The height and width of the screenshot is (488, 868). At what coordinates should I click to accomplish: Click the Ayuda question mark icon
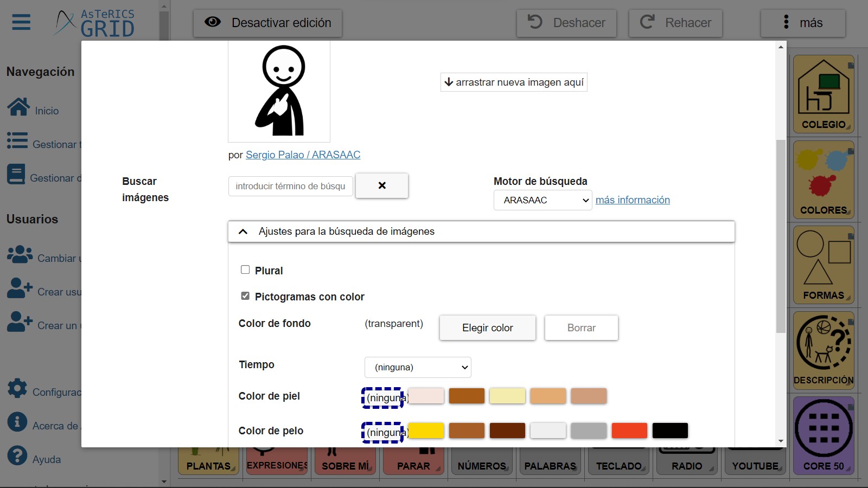(x=17, y=456)
